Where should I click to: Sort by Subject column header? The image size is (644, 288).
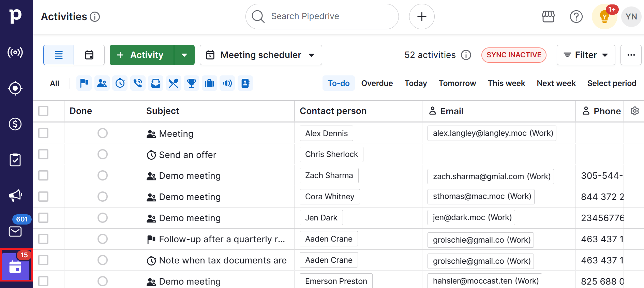tap(163, 111)
